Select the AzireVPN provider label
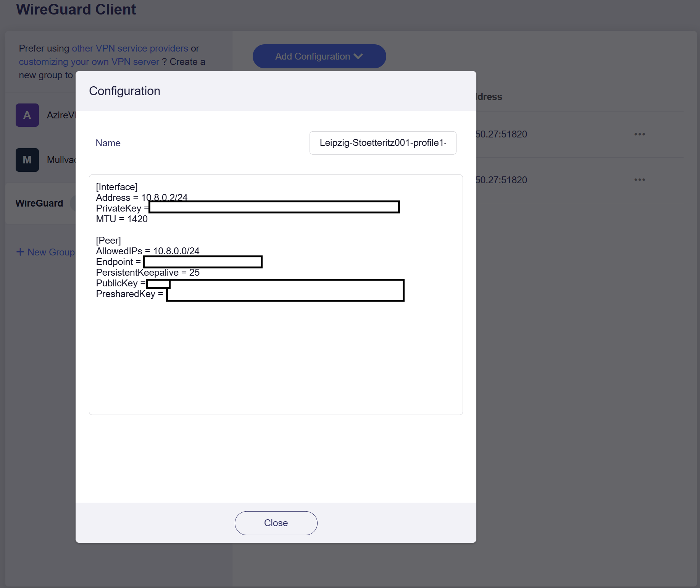 61,115
